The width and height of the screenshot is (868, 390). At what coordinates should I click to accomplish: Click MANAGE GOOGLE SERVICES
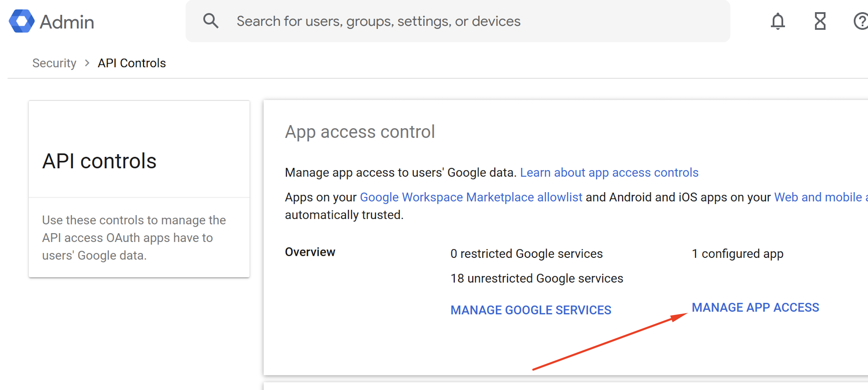(x=531, y=310)
